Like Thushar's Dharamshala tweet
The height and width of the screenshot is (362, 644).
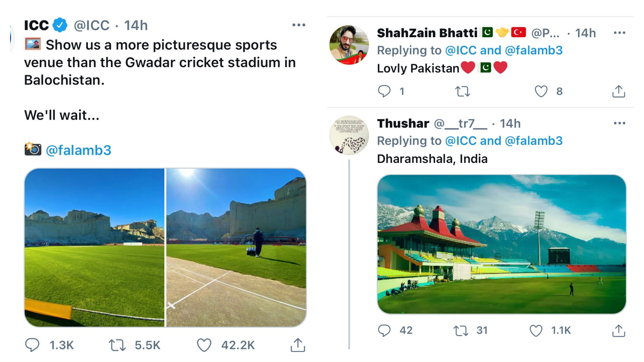click(x=536, y=330)
